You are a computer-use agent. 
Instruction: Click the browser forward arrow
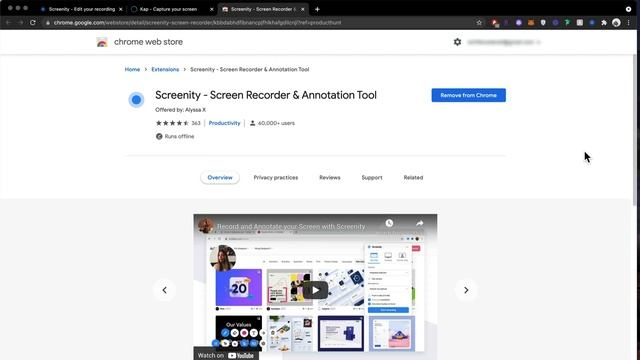20,22
